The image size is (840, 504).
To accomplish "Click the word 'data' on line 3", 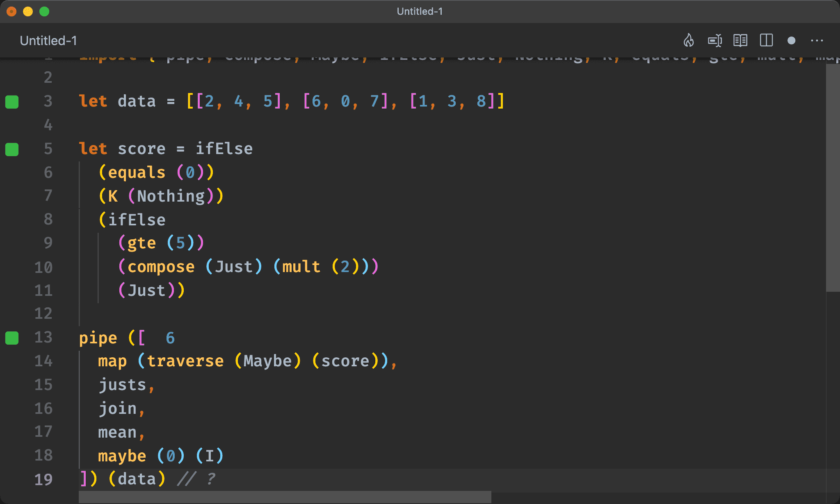I will pyautogui.click(x=137, y=101).
